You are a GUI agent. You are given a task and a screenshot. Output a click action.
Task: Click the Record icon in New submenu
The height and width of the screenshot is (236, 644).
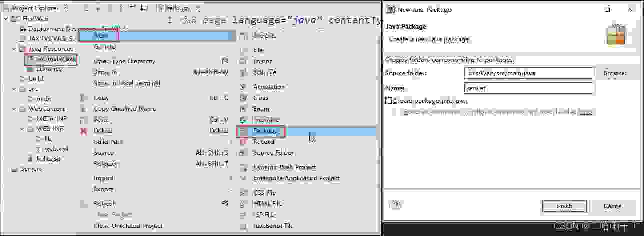(243, 142)
